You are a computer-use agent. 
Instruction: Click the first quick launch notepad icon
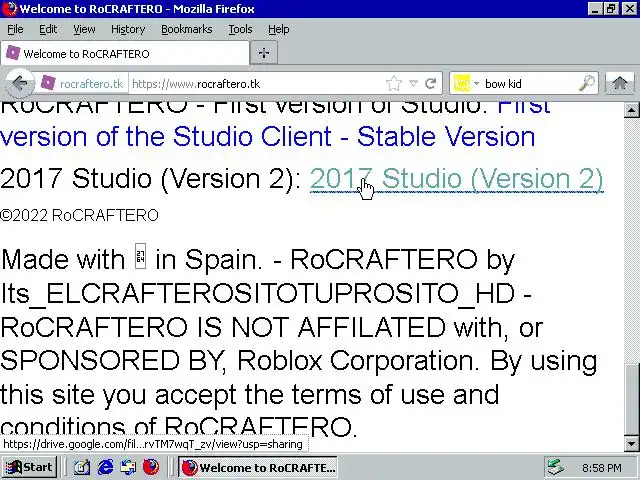(82, 467)
